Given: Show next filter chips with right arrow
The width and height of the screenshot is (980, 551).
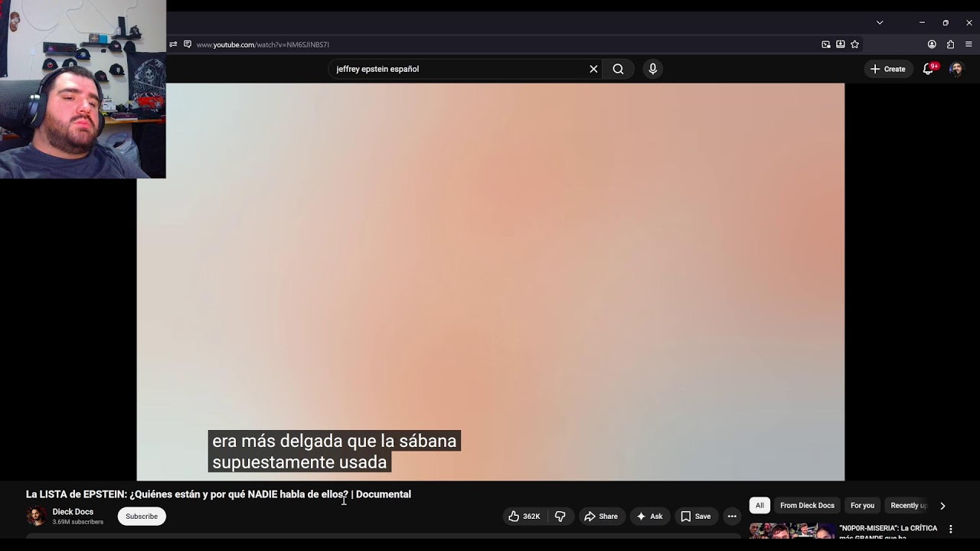Looking at the screenshot, I should point(942,506).
